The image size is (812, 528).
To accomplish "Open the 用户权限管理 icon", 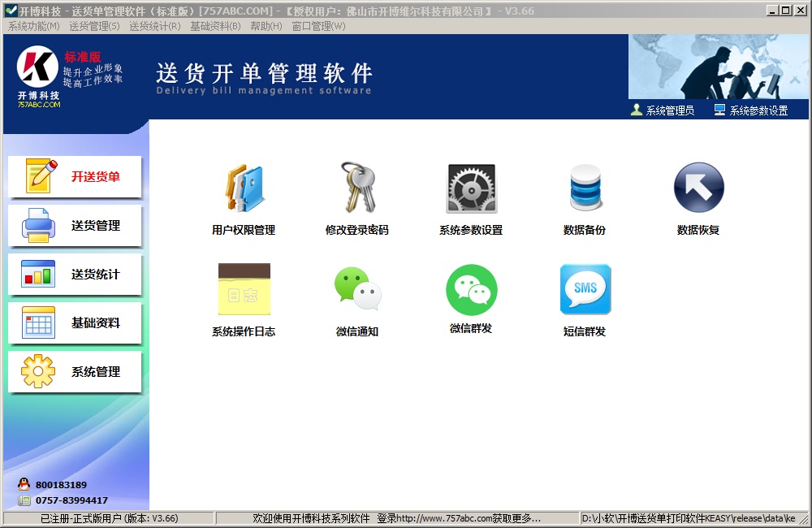I will point(244,190).
